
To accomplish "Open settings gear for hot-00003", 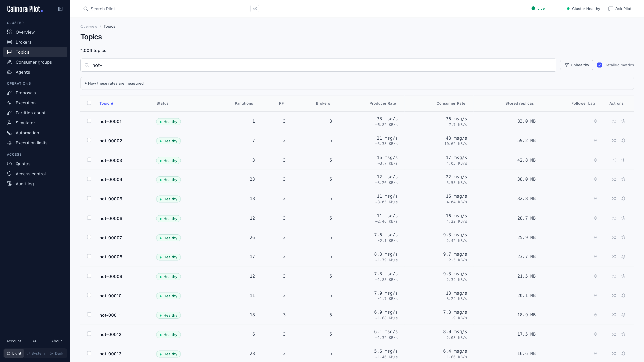I will [623, 160].
